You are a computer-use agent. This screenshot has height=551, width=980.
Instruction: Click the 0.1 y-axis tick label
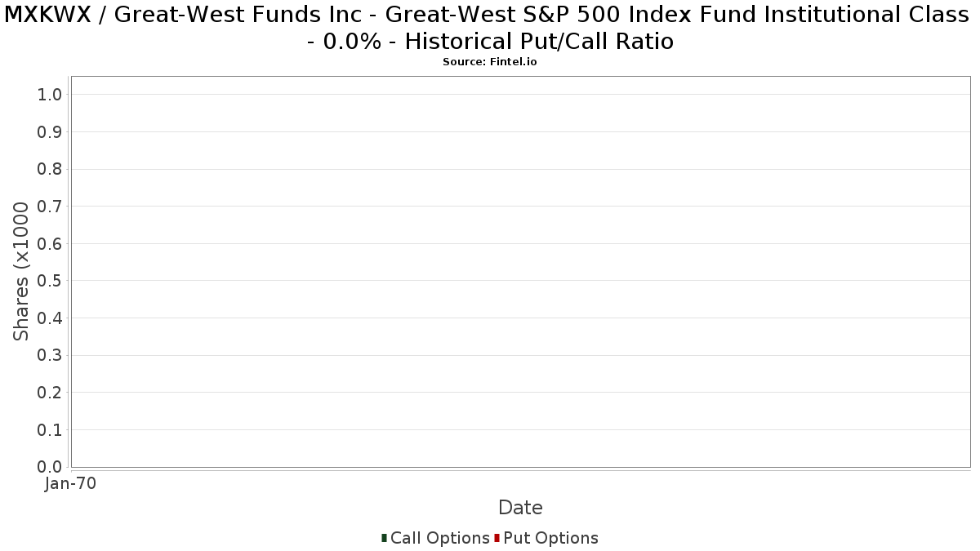(50, 429)
